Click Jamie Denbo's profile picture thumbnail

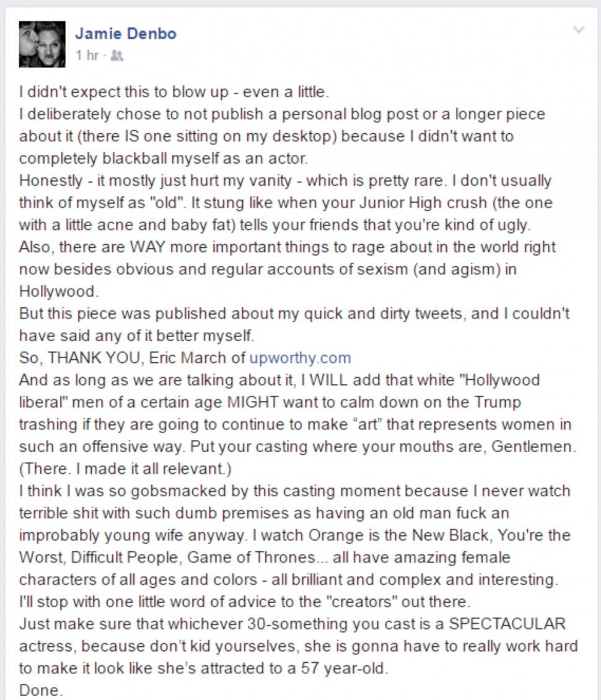point(42,44)
